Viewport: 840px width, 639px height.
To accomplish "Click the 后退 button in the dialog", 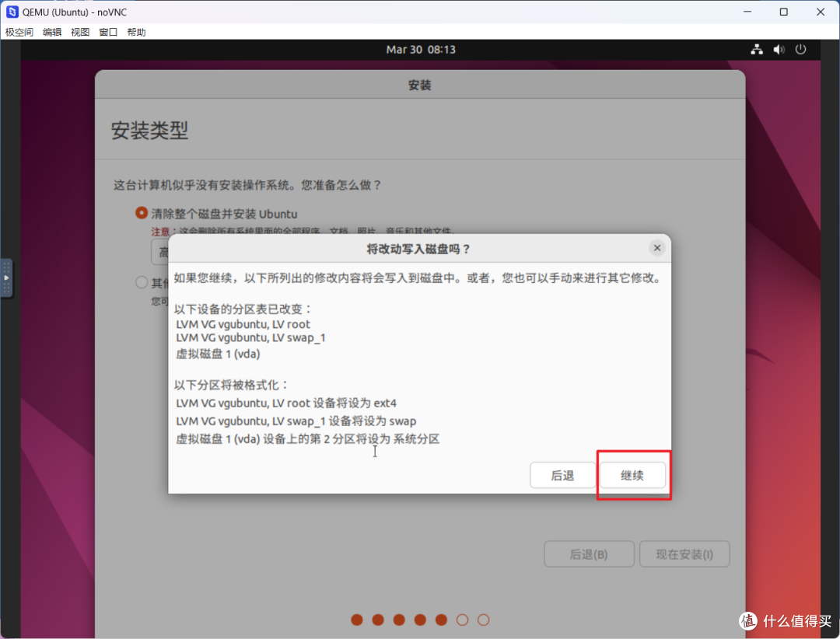I will tap(562, 475).
